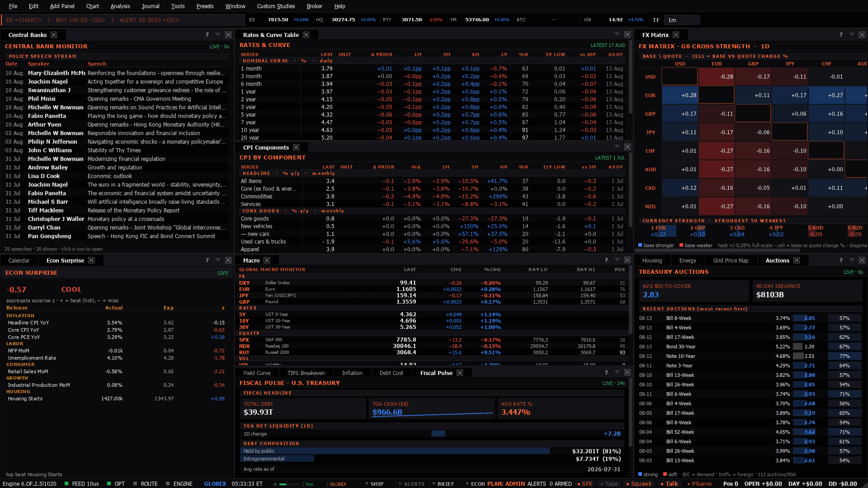Screen dimensions: 868x488
Task: Close the Macro tab
Action: (x=267, y=260)
